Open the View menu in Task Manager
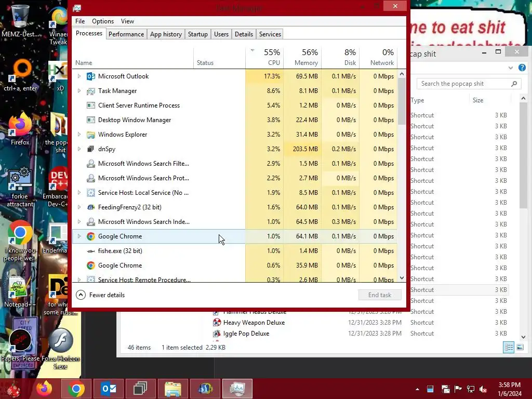Image resolution: width=532 pixels, height=399 pixels. (128, 21)
